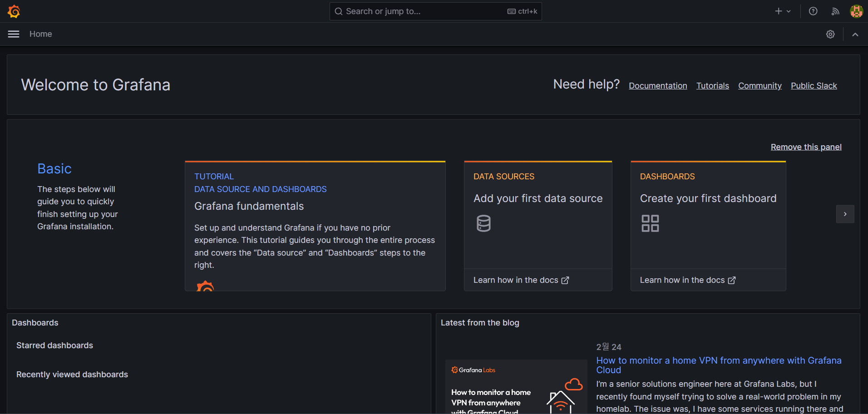The image size is (868, 414).
Task: Open the Public Slack link
Action: [x=814, y=86]
